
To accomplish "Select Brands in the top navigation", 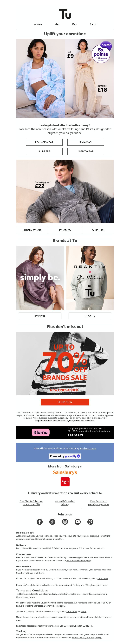I will [93, 24].
